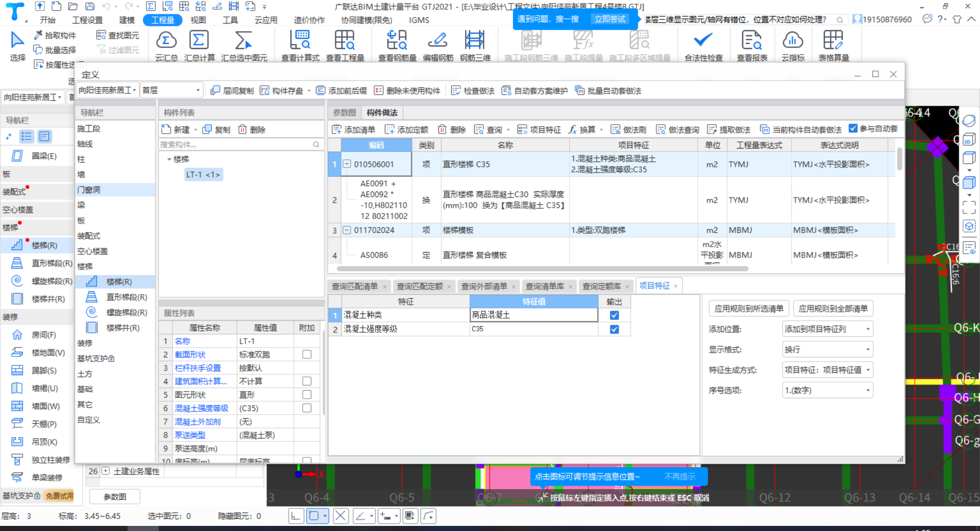Click 应用规则到全部清单 button

pos(833,308)
